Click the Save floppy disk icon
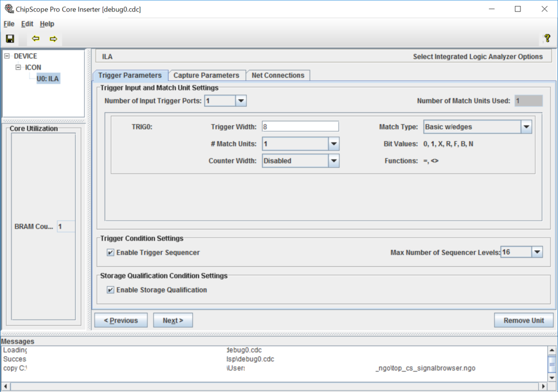 (10, 39)
